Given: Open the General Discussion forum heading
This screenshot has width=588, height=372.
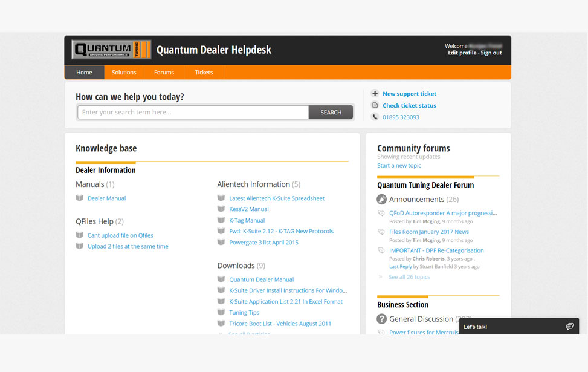Looking at the screenshot, I should click(x=421, y=319).
